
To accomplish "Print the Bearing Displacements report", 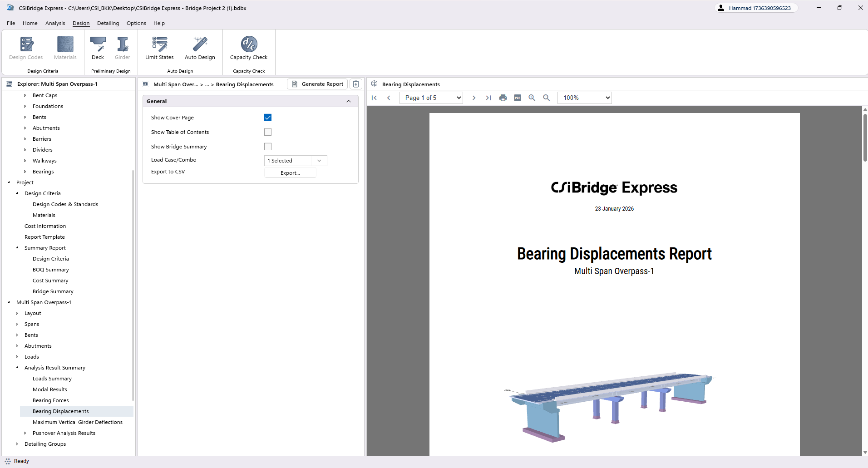I will point(503,98).
